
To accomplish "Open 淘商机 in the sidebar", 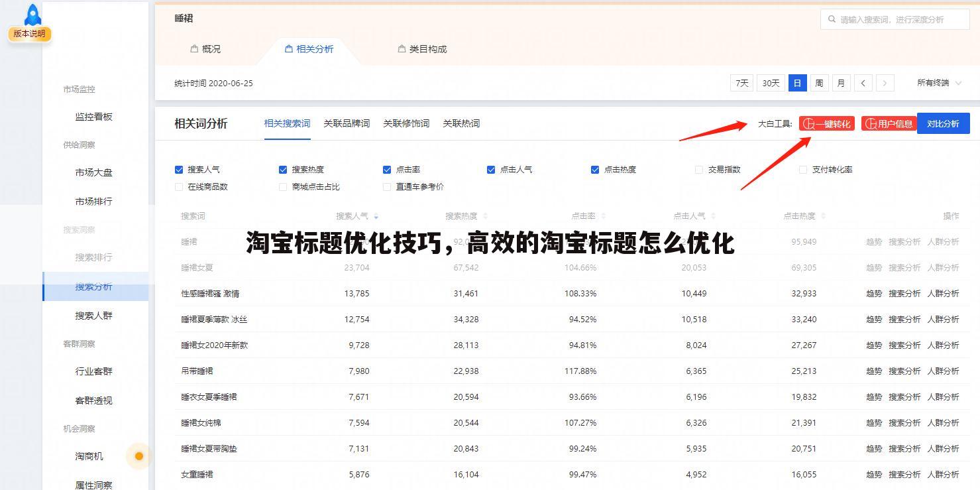I will (x=89, y=456).
